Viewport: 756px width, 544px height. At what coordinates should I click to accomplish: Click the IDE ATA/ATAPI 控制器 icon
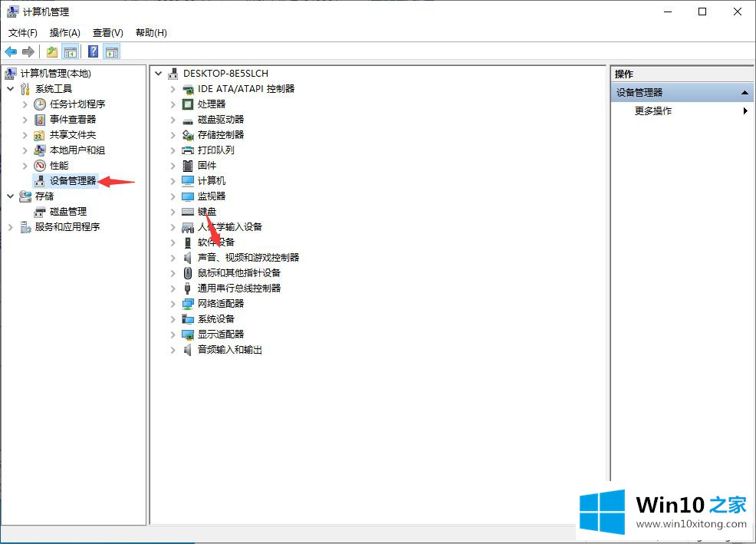(x=188, y=89)
